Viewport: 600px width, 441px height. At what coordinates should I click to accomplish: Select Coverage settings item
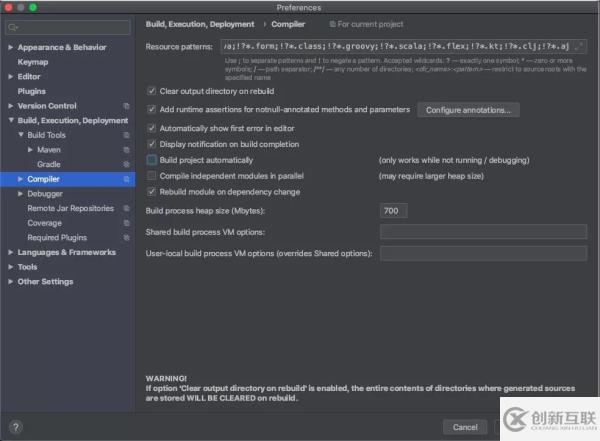(x=44, y=223)
